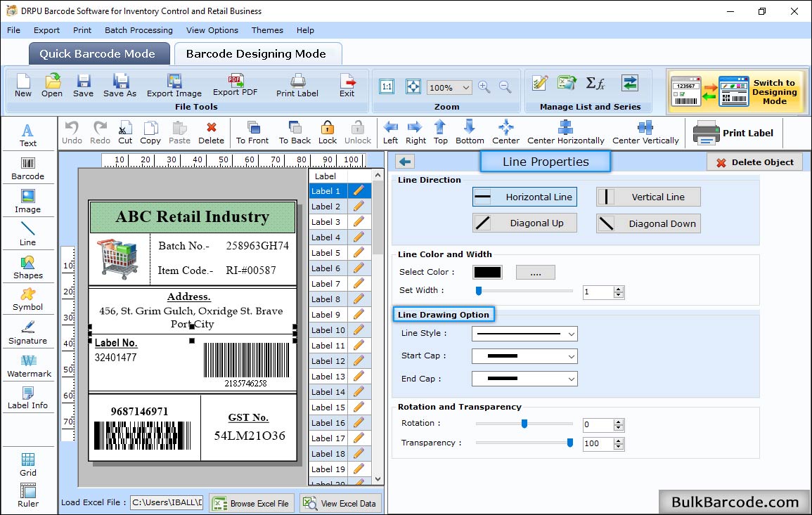
Task: Adjust the Rotation slider
Action: [524, 424]
